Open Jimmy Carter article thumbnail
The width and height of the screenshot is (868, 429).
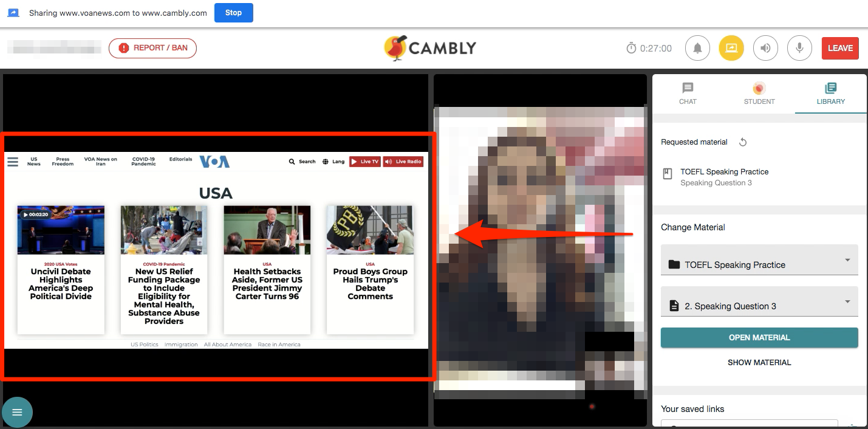267,230
